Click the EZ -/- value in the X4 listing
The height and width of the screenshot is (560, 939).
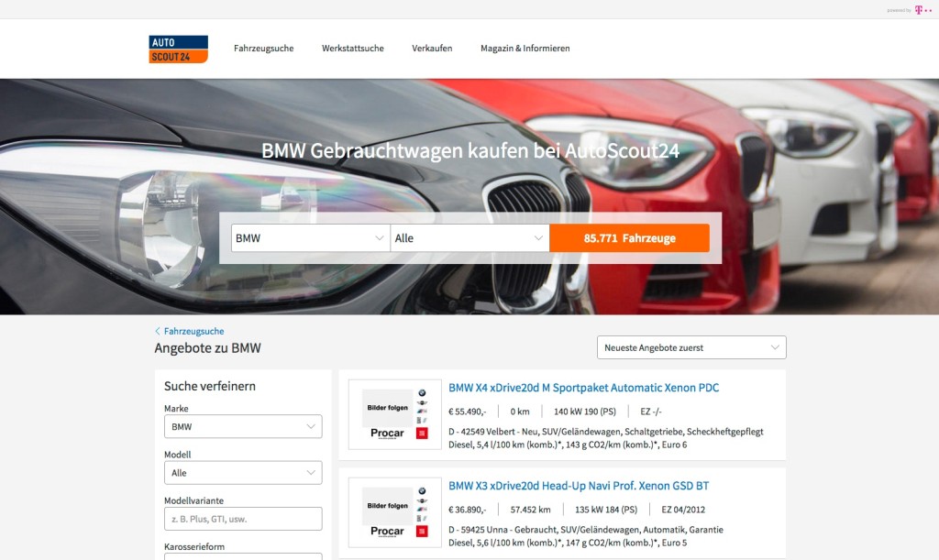coord(651,412)
